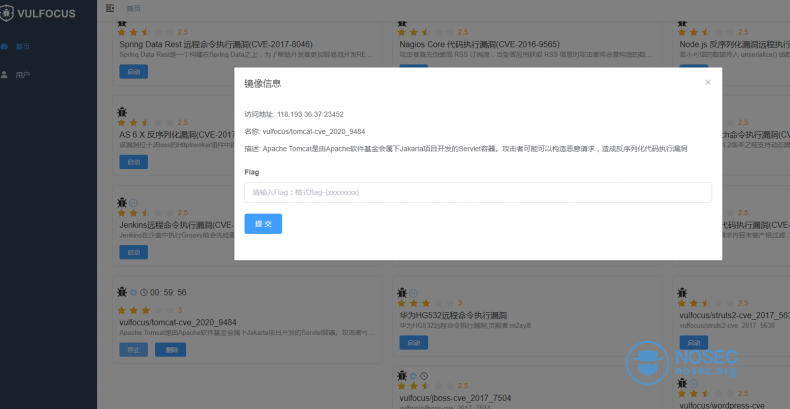Click the Nagios Core 代码执行漏洞(CVE-2016-9565) title
Screen dimensions: 790x409
(480, 44)
